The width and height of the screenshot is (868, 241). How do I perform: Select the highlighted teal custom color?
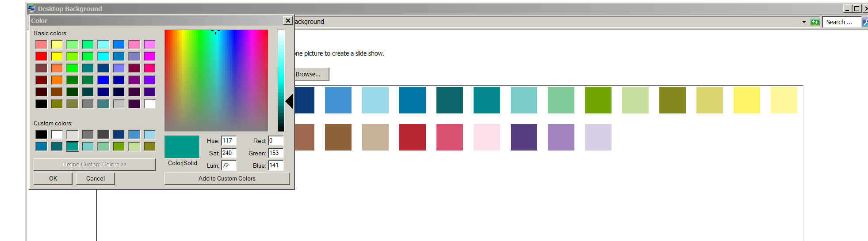[72, 146]
